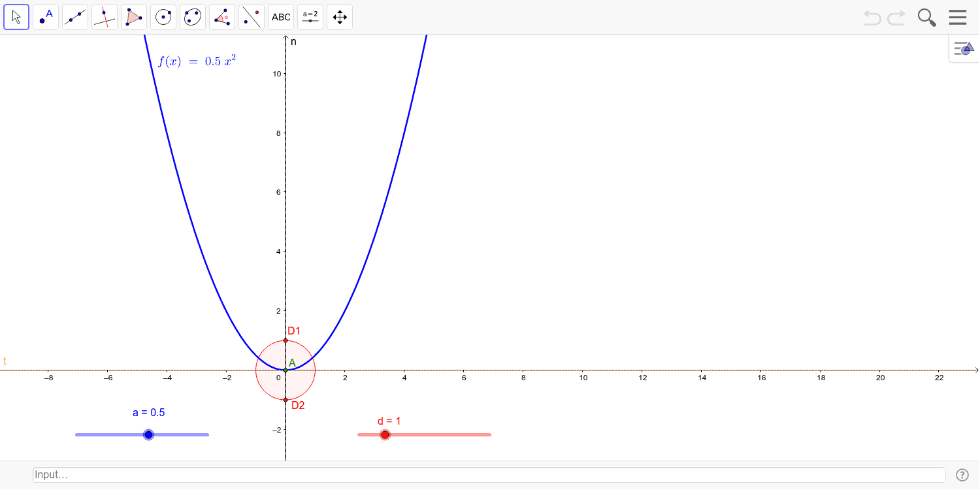Click the a = 0.5 slider label
The height and width of the screenshot is (490, 980).
[x=149, y=413]
